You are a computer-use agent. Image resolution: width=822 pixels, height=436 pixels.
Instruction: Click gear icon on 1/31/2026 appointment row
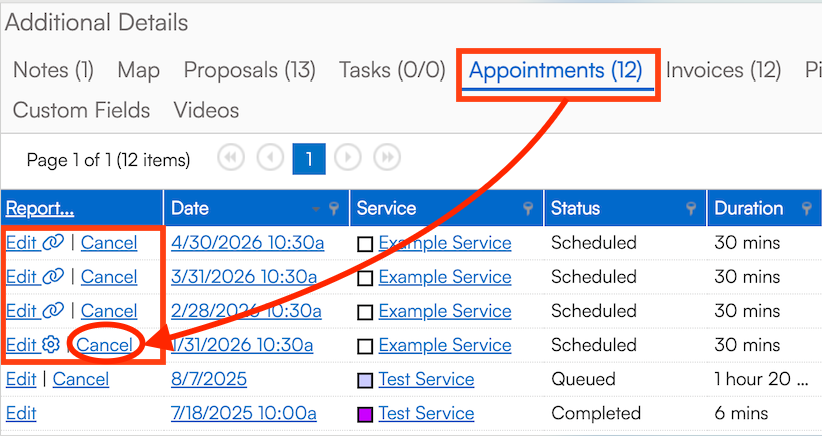point(52,345)
